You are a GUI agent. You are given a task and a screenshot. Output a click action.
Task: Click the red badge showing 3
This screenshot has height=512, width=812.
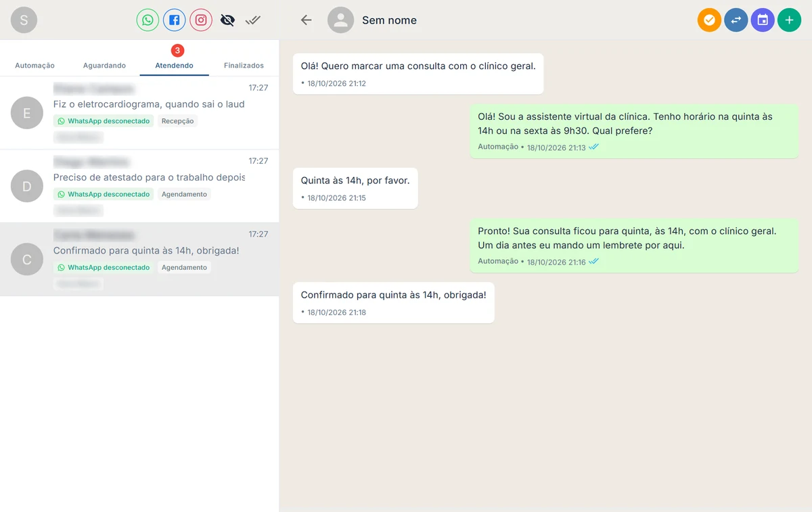177,51
